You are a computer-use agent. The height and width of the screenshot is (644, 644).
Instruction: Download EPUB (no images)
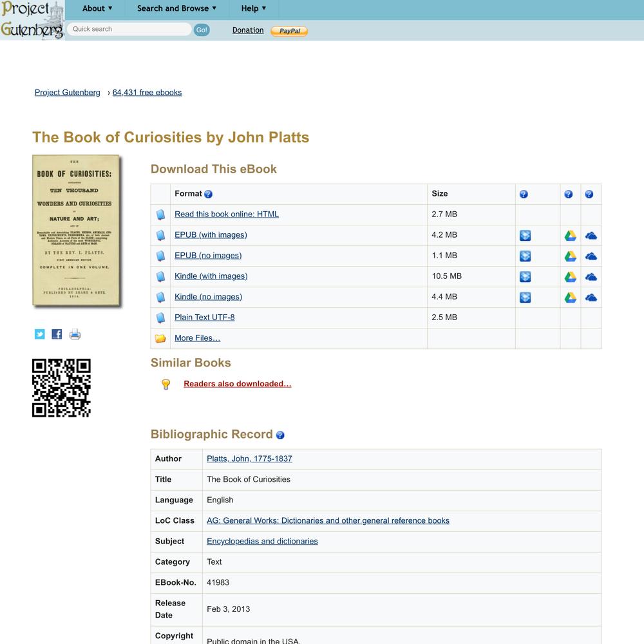coord(208,255)
